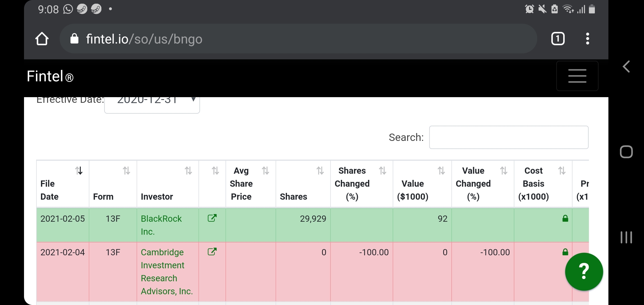Sort by Avg Share Price column
Image resolution: width=644 pixels, height=305 pixels.
tap(250, 184)
